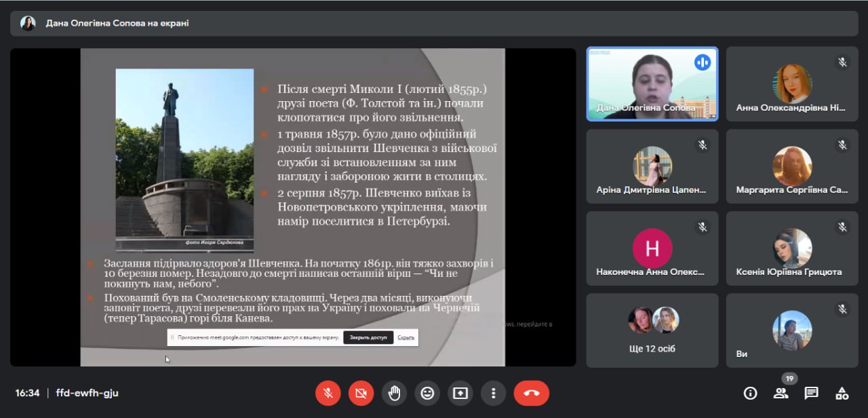Click muted mic icon on Анна Олександрівна tile
The height and width of the screenshot is (418, 868).
842,62
